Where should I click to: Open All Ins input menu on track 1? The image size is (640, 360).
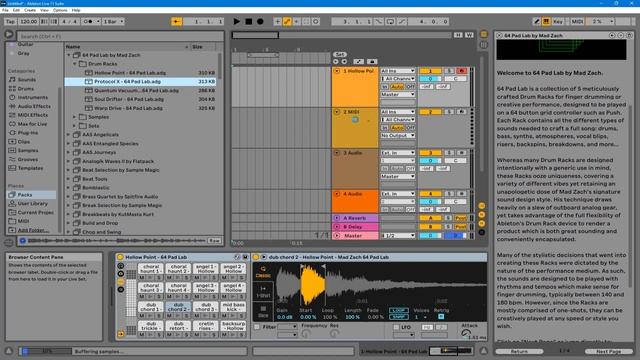coord(398,71)
